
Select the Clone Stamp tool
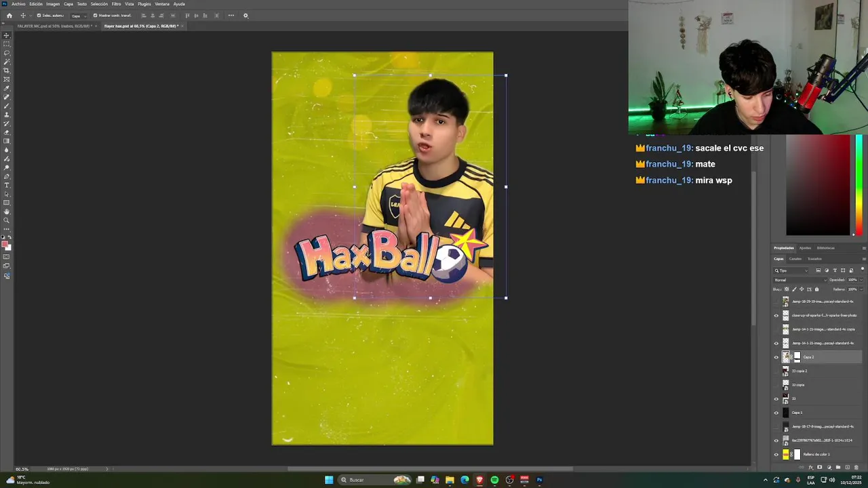coord(7,115)
